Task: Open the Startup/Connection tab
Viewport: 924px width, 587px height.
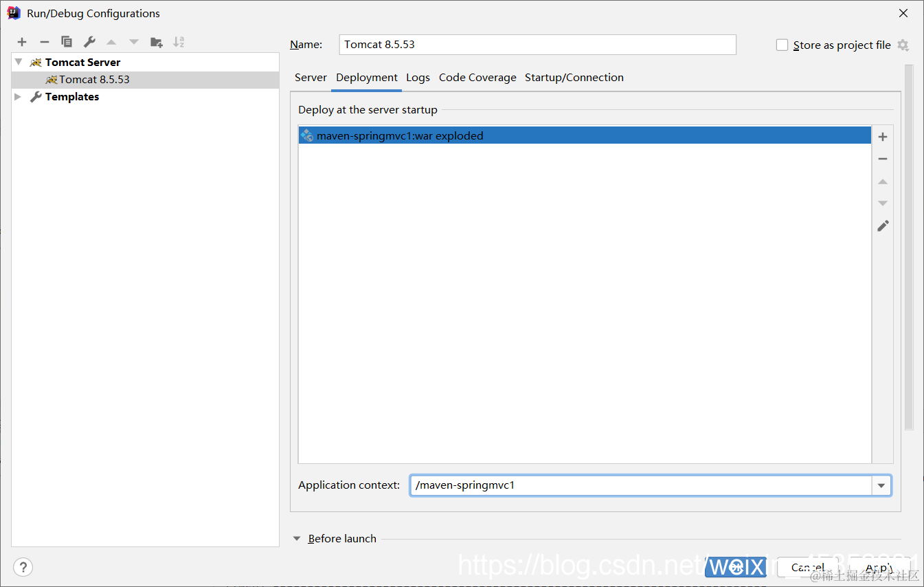Action: [x=574, y=78]
